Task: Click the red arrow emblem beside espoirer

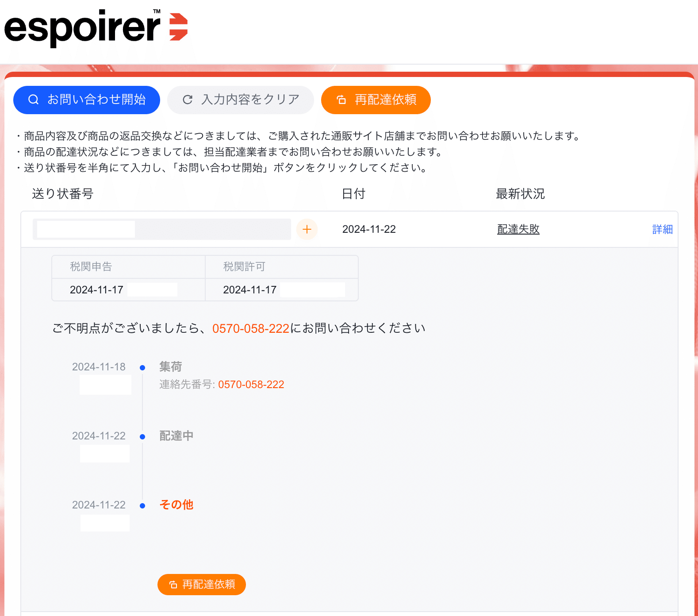Action: [x=179, y=27]
